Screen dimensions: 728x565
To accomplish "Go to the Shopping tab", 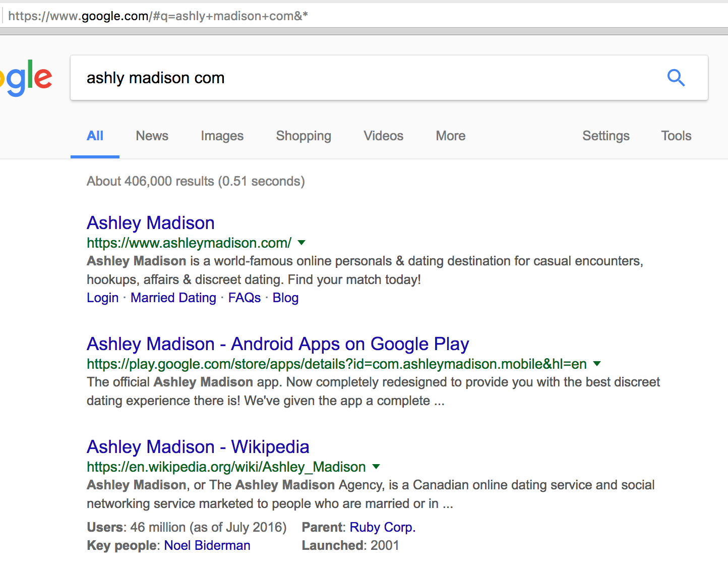I will (x=304, y=136).
